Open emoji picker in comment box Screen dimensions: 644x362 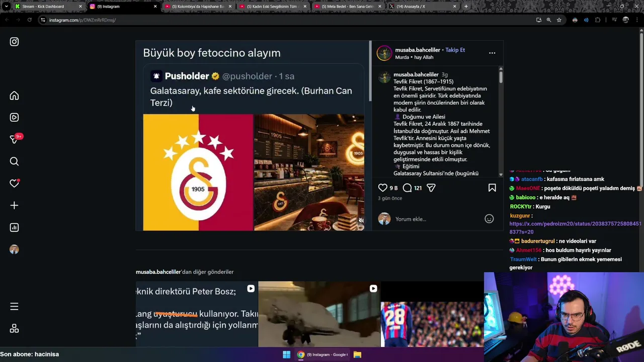coord(489,219)
